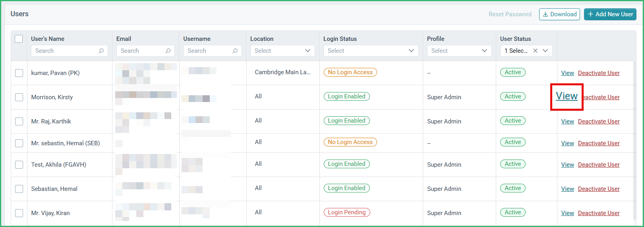
Task: Click the Login Status column header
Action: pyautogui.click(x=340, y=39)
